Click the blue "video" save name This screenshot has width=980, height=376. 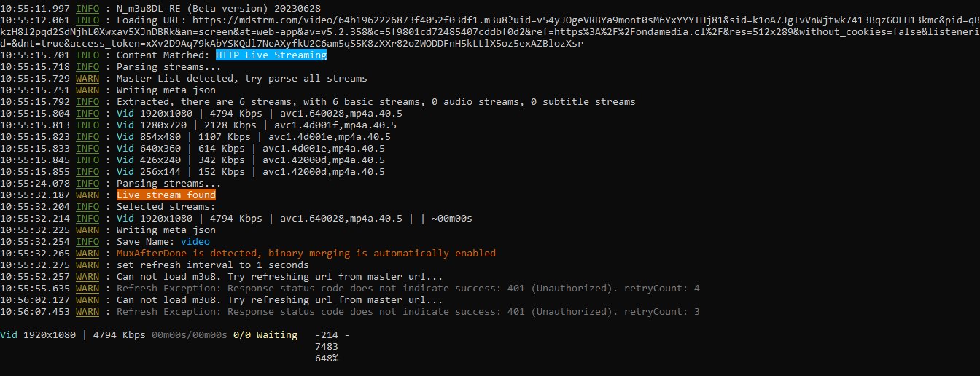[195, 242]
